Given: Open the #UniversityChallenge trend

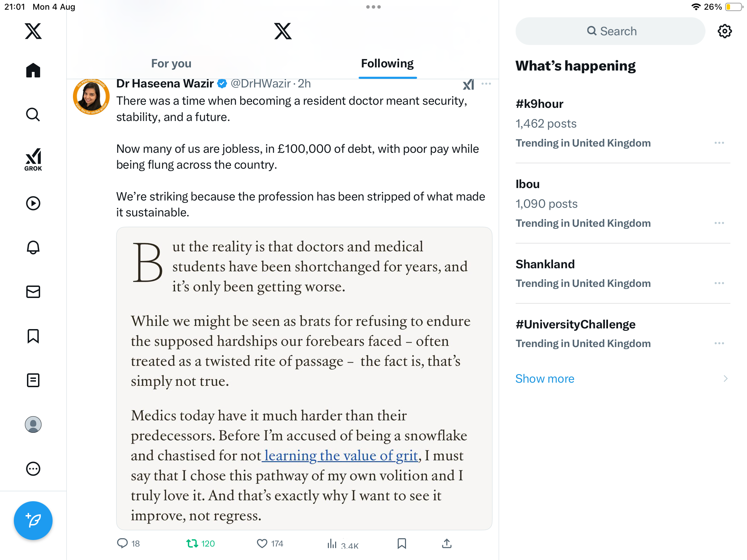Looking at the screenshot, I should point(575,324).
